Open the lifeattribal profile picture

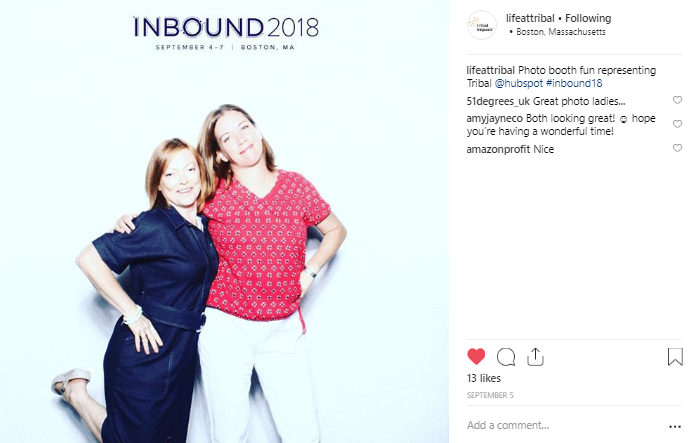pyautogui.click(x=484, y=25)
